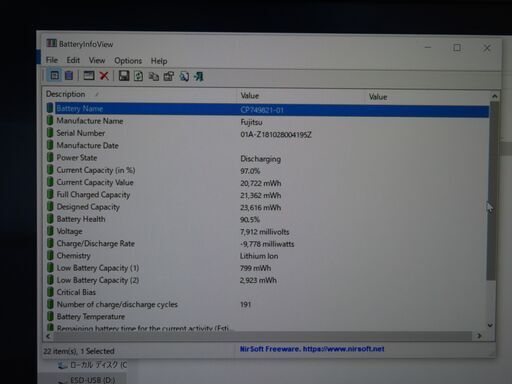Select the Full Charged Capacity row
This screenshot has width=512, height=384.
tap(268, 195)
